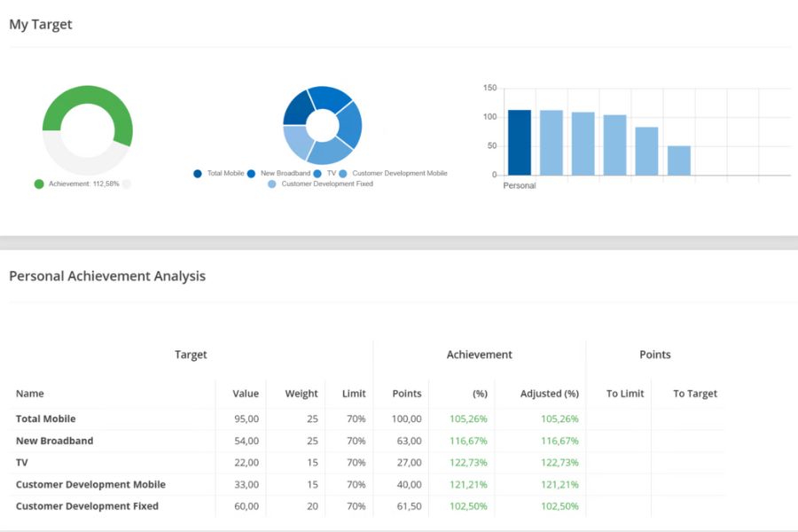Click Customer Development Mobile legend circle

coord(343,174)
